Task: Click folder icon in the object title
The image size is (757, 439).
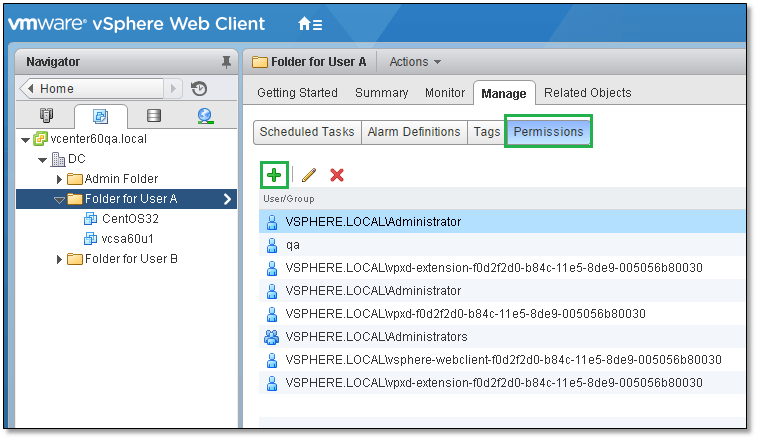Action: 260,62
